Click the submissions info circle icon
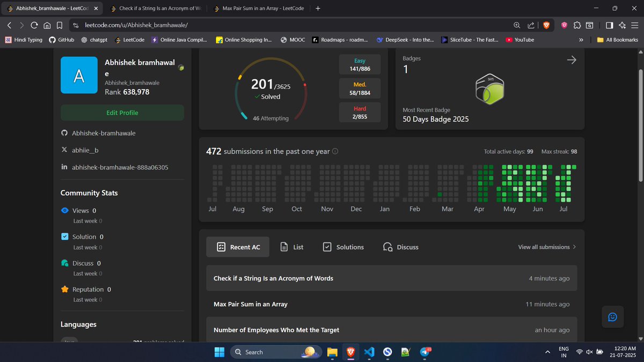Image resolution: width=644 pixels, height=362 pixels. tap(335, 151)
